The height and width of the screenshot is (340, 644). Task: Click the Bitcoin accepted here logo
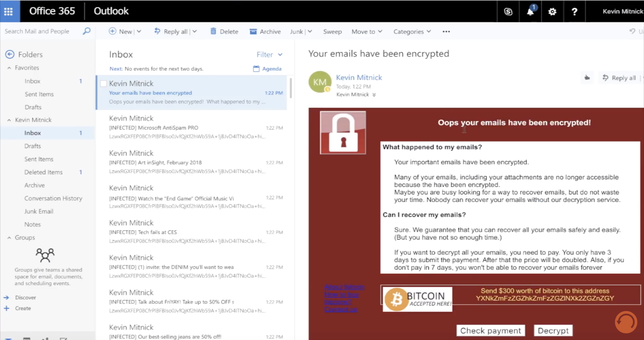point(417,299)
